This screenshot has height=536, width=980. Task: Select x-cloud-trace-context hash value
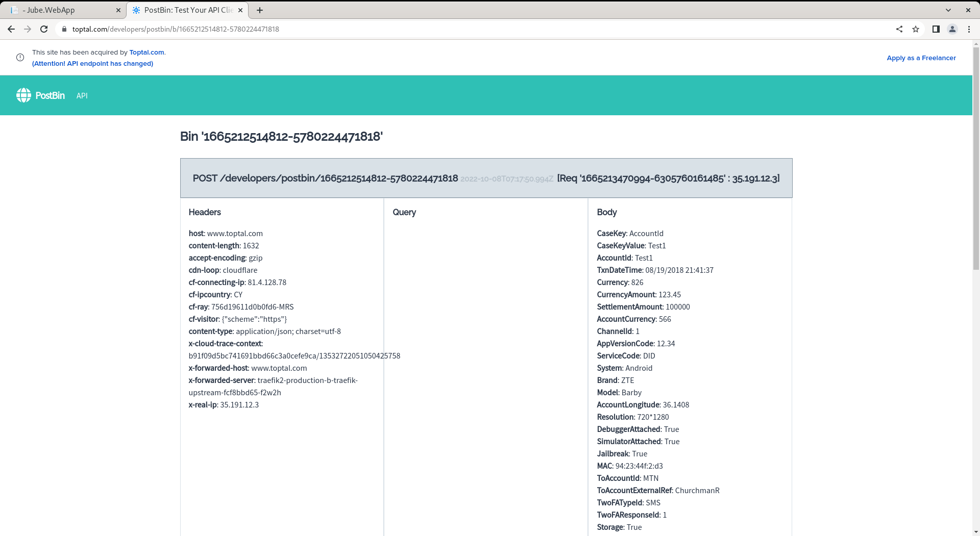click(x=295, y=355)
